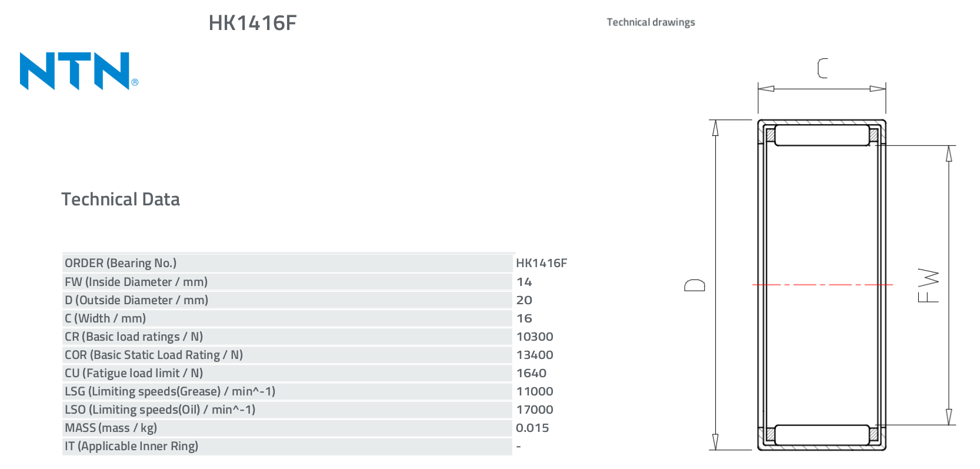
Task: Click the FW dimension label in drawing
Action: point(928,285)
